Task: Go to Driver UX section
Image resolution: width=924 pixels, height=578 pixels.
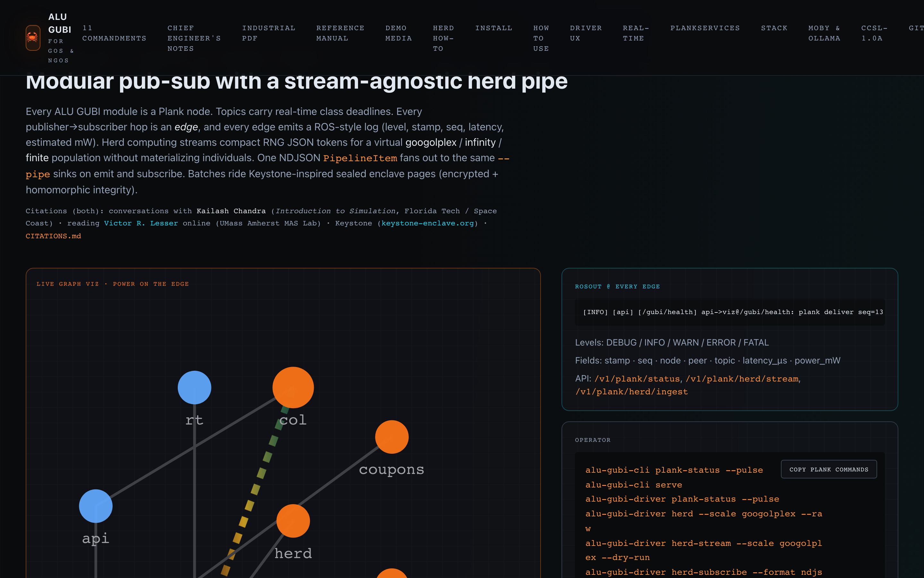Action: click(x=586, y=33)
